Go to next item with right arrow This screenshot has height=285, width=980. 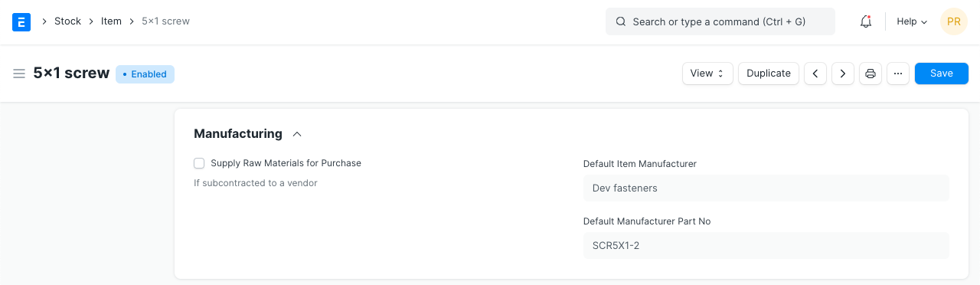pos(843,74)
